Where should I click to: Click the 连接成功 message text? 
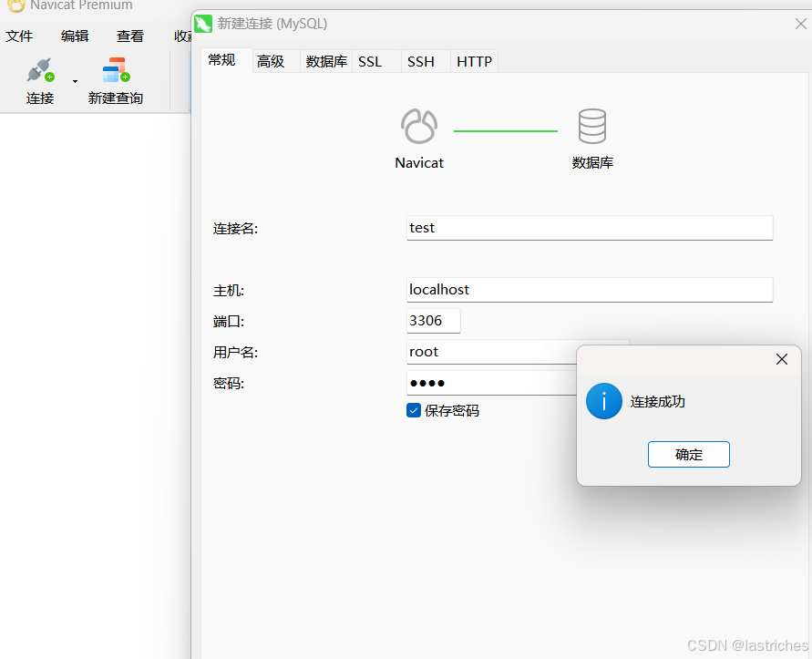click(x=658, y=402)
